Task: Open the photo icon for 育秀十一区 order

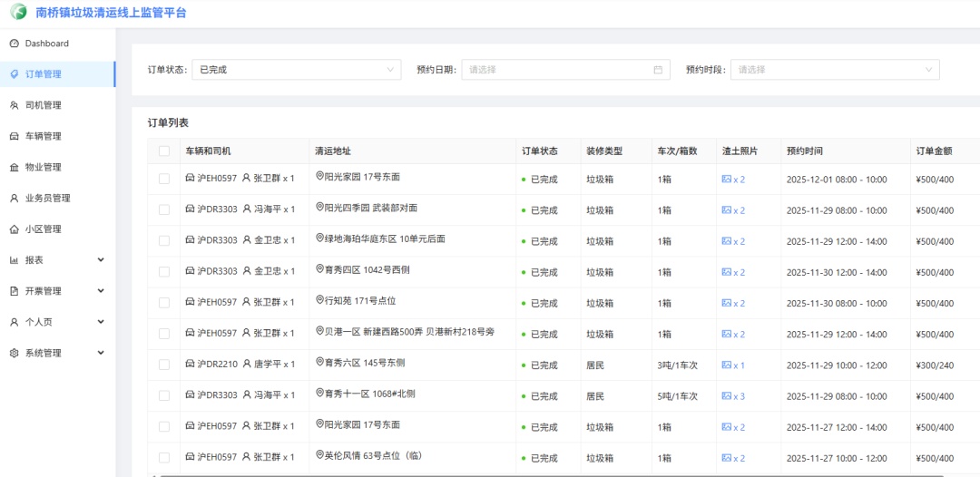Action: pos(726,395)
